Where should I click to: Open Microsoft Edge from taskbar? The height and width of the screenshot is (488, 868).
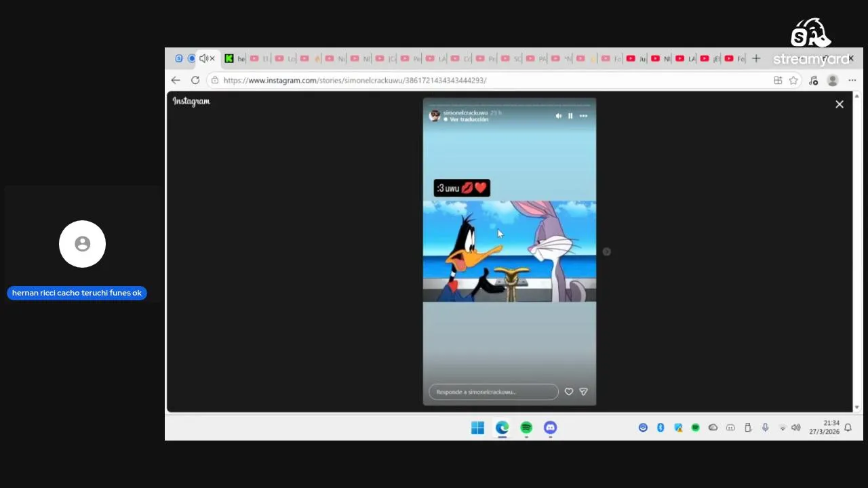502,428
